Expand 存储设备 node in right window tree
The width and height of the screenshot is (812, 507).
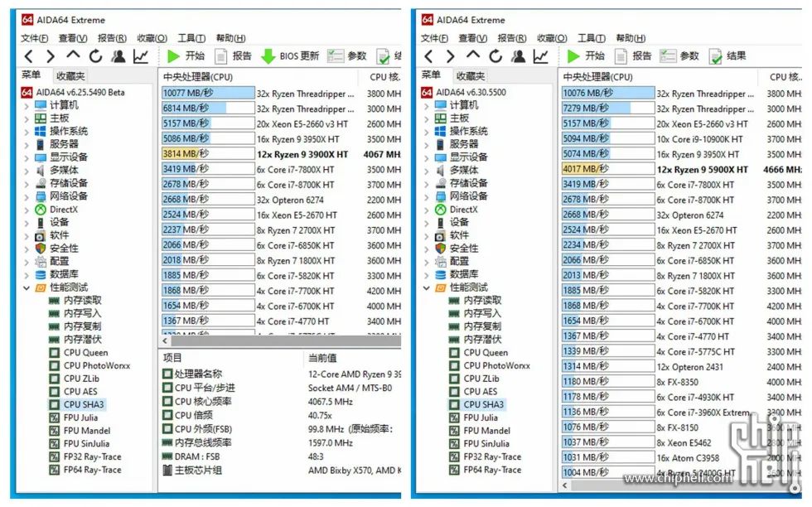tap(426, 183)
